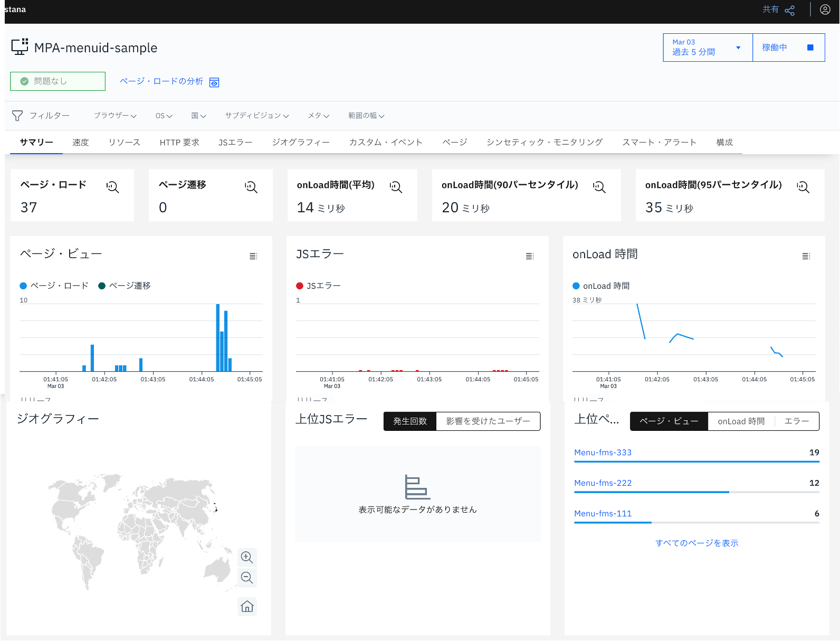Analyze onLoad時間(平均) with magnifier icon

[396, 187]
